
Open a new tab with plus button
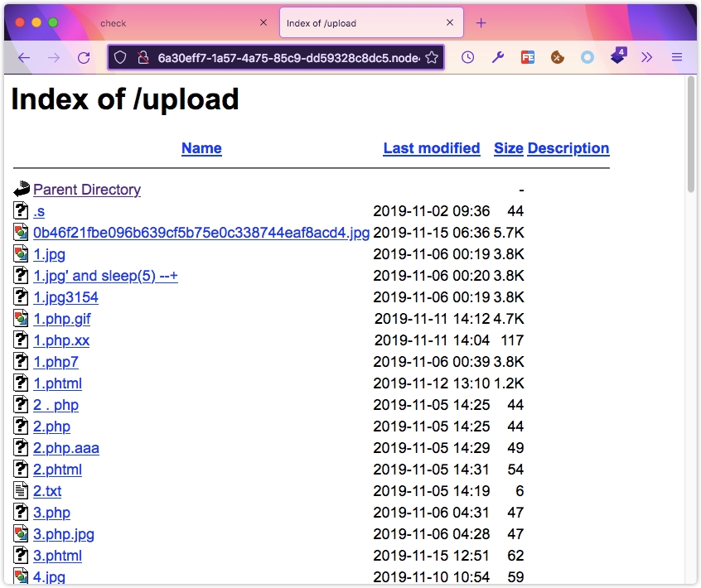[x=481, y=23]
